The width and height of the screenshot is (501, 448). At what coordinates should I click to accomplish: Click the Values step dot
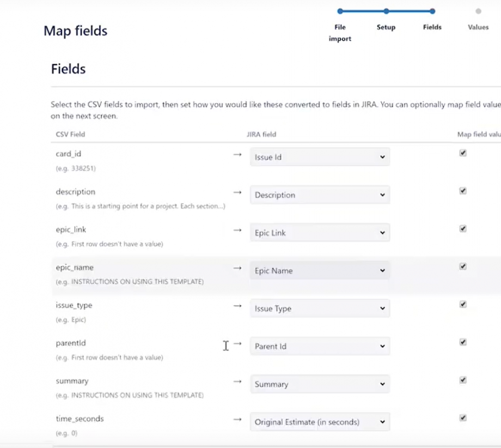[478, 10]
